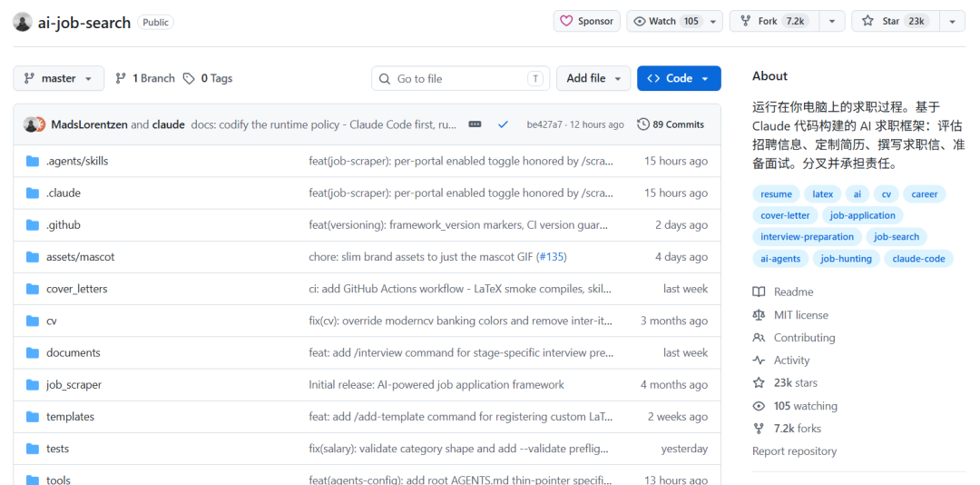Click folder icon beside assets/mascot
The width and height of the screenshot is (980, 485).
(x=33, y=257)
